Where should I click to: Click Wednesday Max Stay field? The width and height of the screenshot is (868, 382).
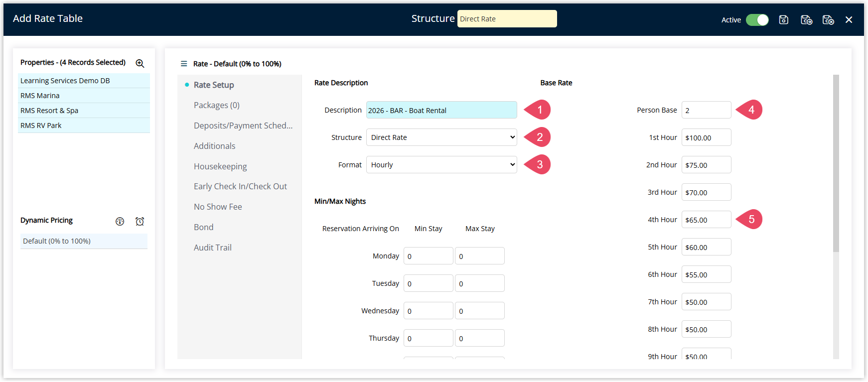pyautogui.click(x=480, y=311)
